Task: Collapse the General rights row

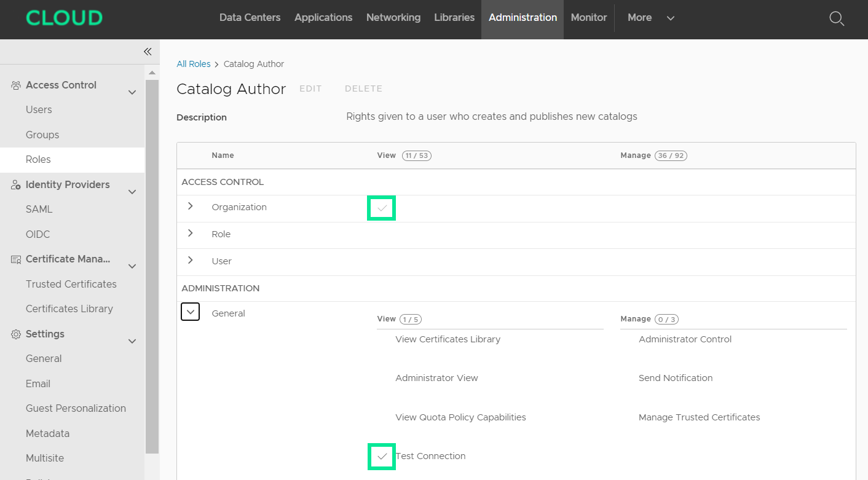Action: [191, 312]
